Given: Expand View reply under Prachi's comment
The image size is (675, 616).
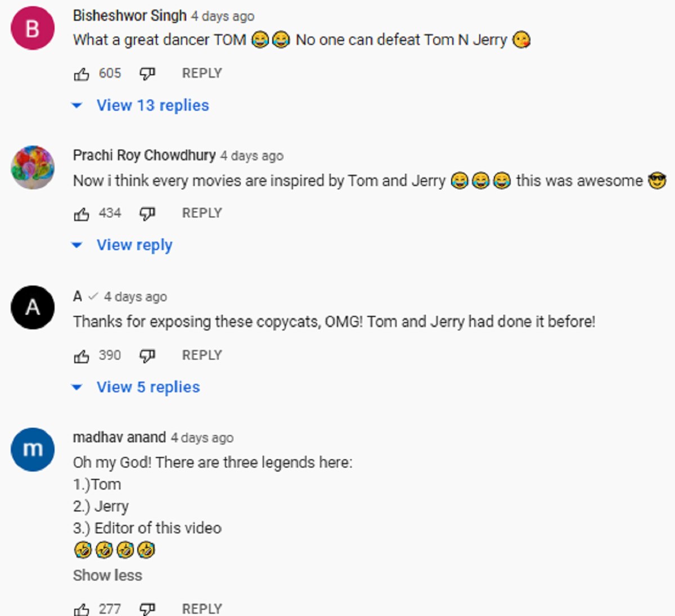Looking at the screenshot, I should pos(134,245).
